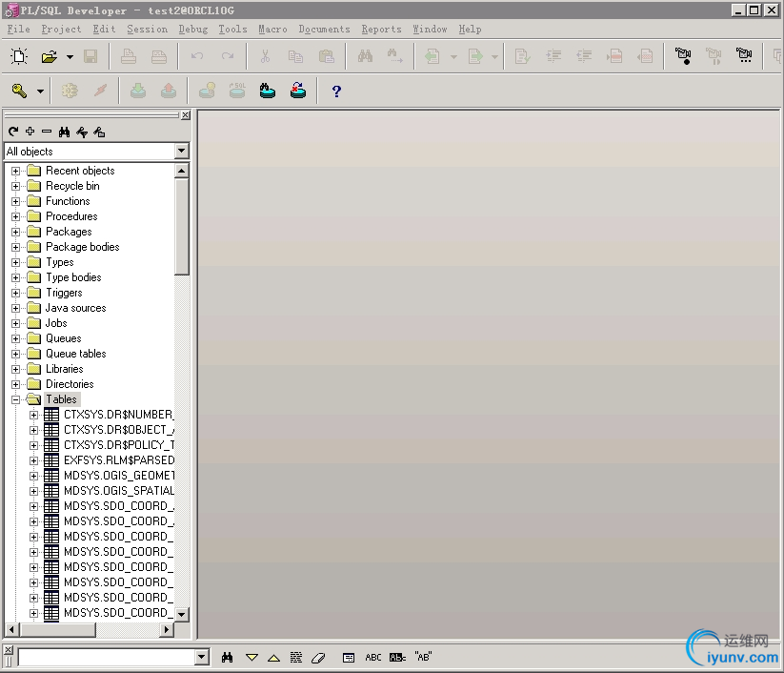
Task: Click the Refresh icon in object browser
Action: pos(13,132)
